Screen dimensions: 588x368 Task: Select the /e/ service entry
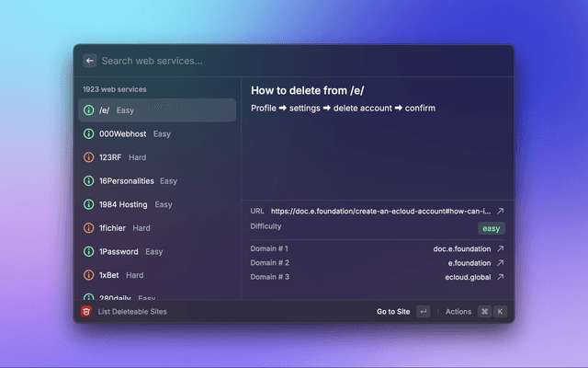pyautogui.click(x=156, y=110)
